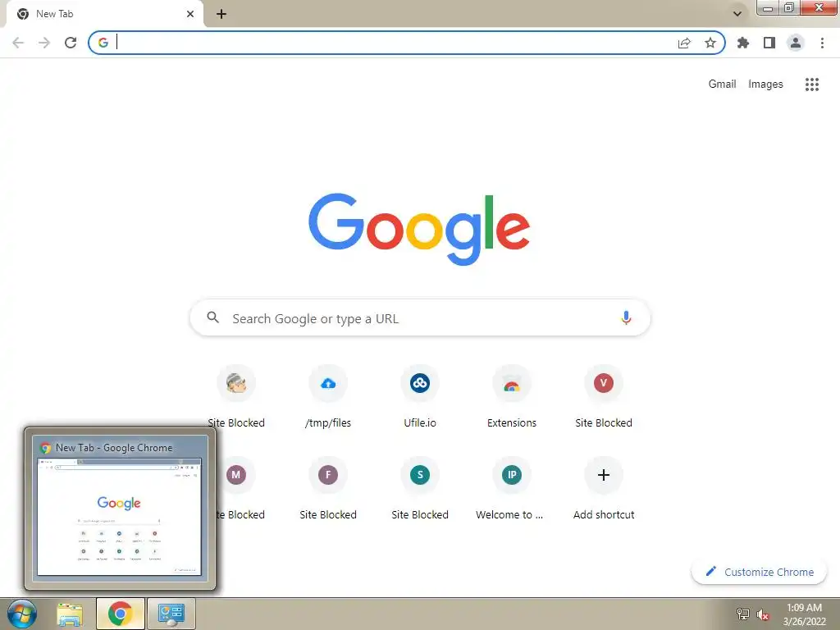This screenshot has width=840, height=630.
Task: Open the Windows Start orb
Action: tap(22, 614)
